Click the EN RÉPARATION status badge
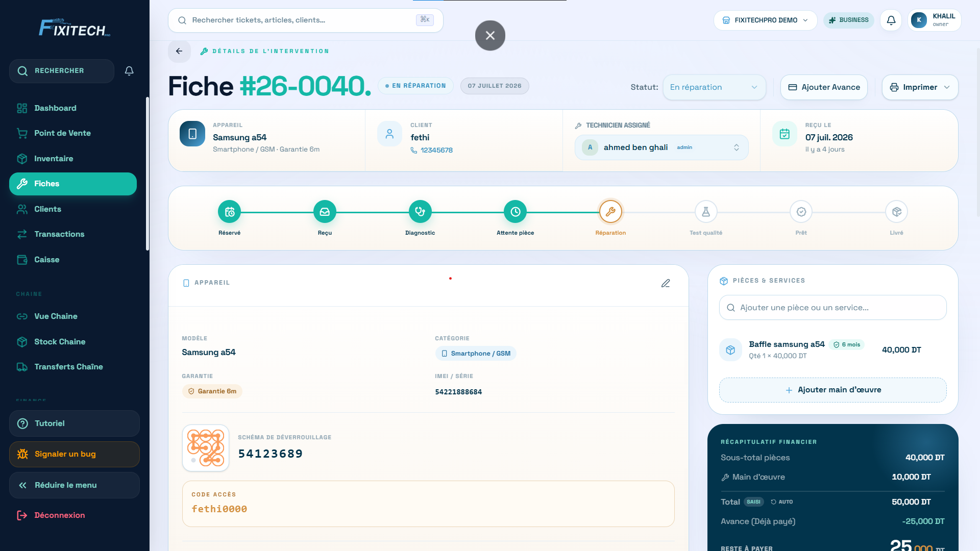This screenshot has height=551, width=980. pos(415,86)
